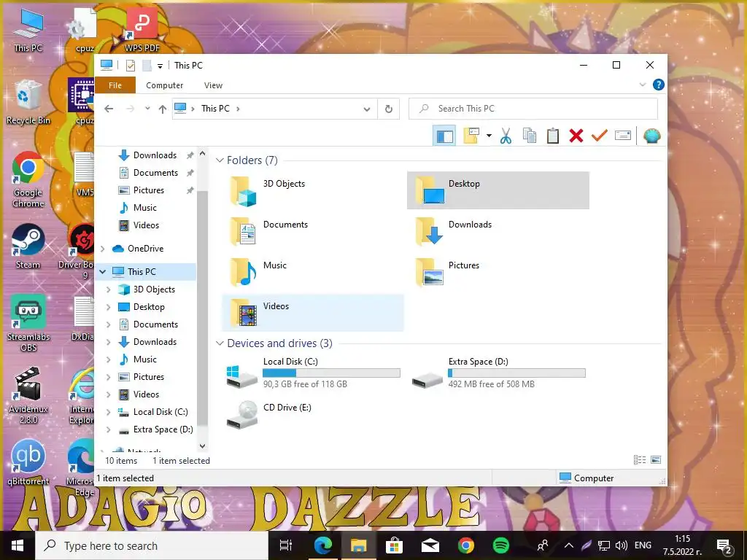The height and width of the screenshot is (560, 747).
Task: Select the Videos folder in main pane
Action: point(313,313)
